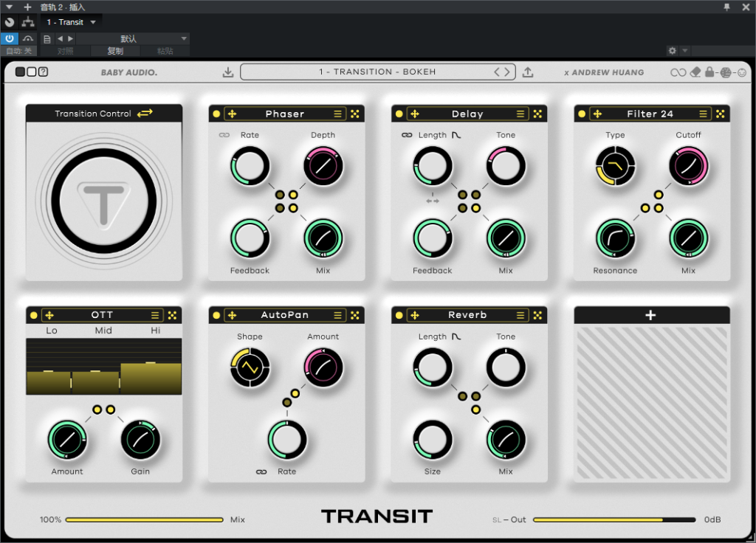This screenshot has height=543, width=756.
Task: Click the infinity loop icon in header
Action: (x=678, y=72)
